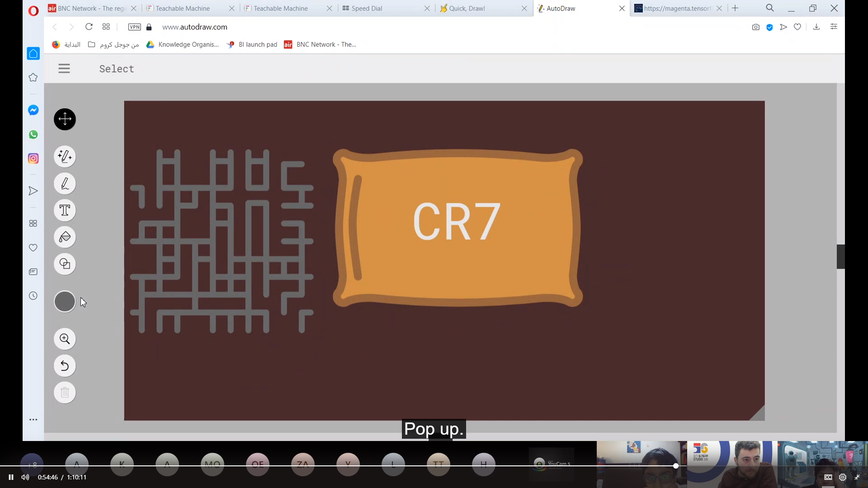Viewport: 868px width, 488px height.
Task: Click the Opera logo menu button
Action: pos(33,10)
